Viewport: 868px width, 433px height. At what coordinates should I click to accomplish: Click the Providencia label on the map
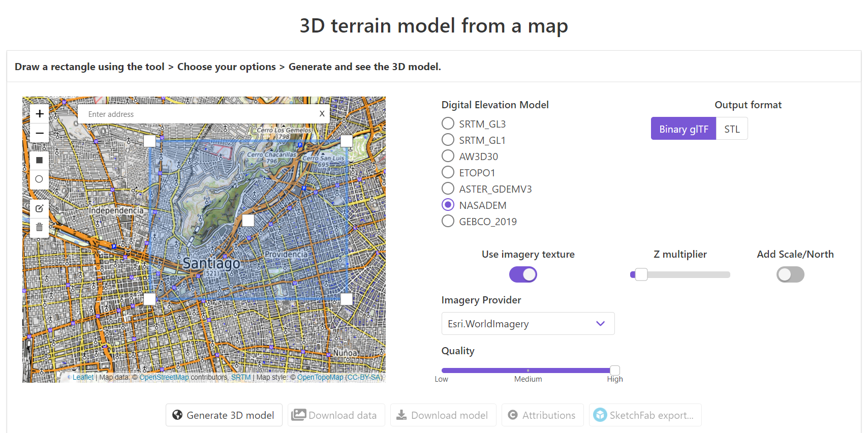pyautogui.click(x=286, y=254)
